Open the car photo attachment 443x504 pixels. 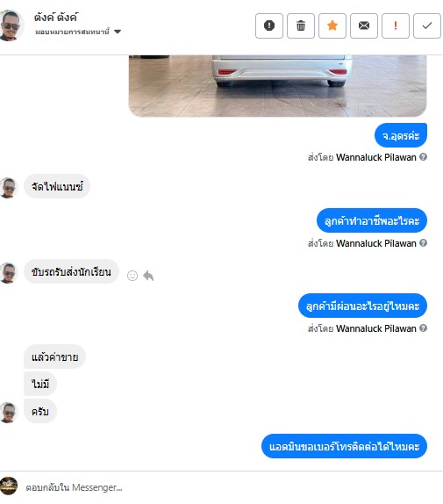pos(277,86)
